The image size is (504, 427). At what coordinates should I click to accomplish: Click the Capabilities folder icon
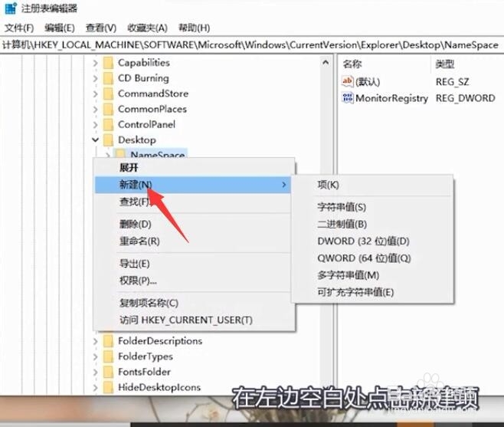tap(108, 63)
